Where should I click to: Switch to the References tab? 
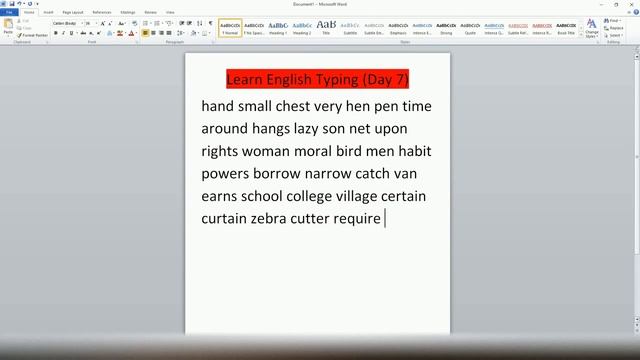102,12
